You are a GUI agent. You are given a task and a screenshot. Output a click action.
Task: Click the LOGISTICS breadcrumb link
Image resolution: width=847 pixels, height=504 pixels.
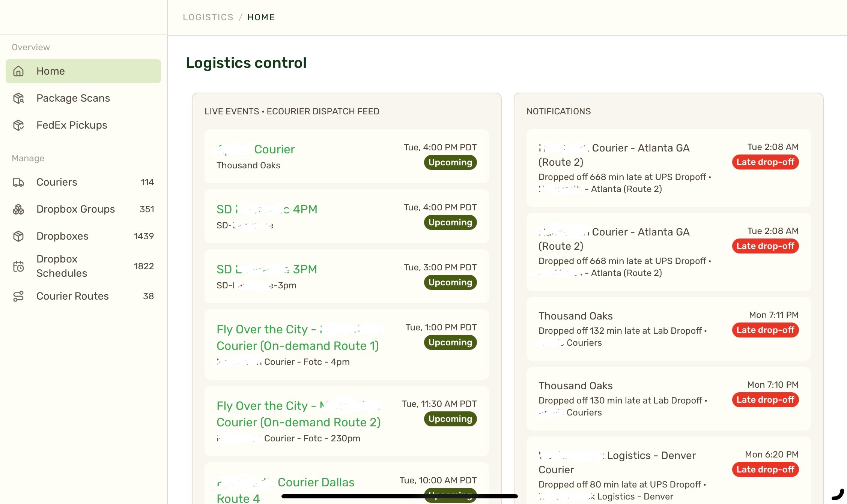pos(208,17)
